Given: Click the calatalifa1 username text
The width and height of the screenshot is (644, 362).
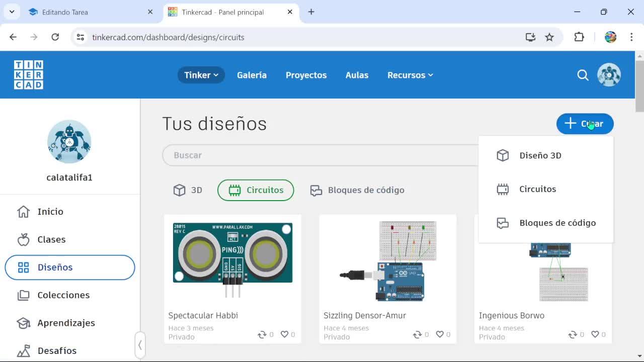Looking at the screenshot, I should (x=69, y=177).
